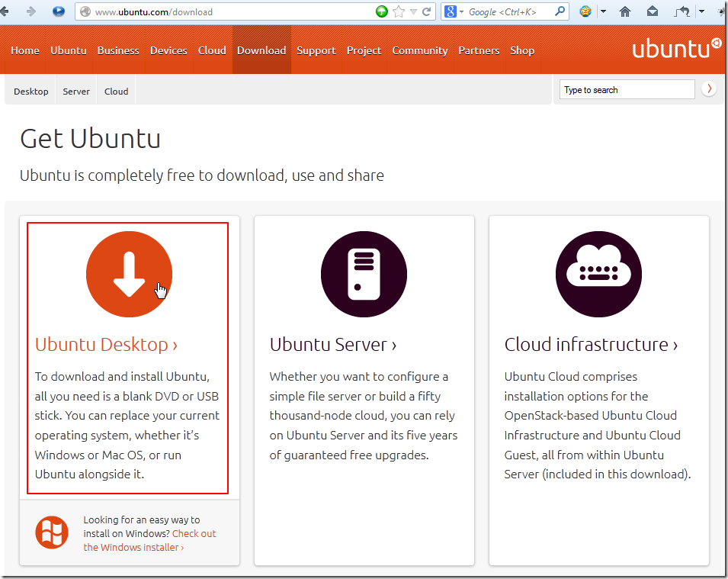
Task: Click the 'Ubuntu Cloud comprises' paragraph
Action: tap(598, 425)
